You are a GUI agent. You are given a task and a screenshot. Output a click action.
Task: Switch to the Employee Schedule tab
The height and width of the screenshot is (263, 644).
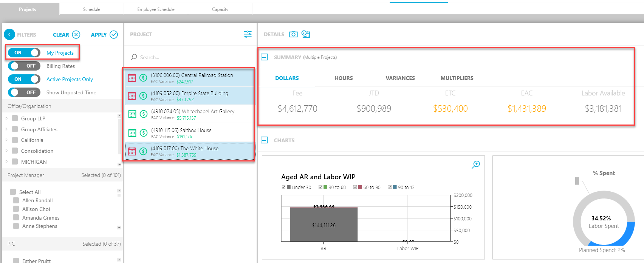tap(156, 9)
